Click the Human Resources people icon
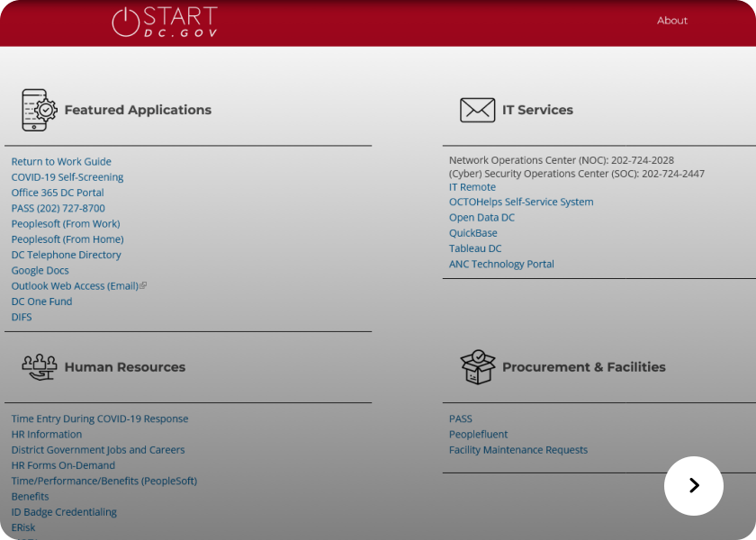Screen dimensions: 756x540 pyautogui.click(x=40, y=367)
